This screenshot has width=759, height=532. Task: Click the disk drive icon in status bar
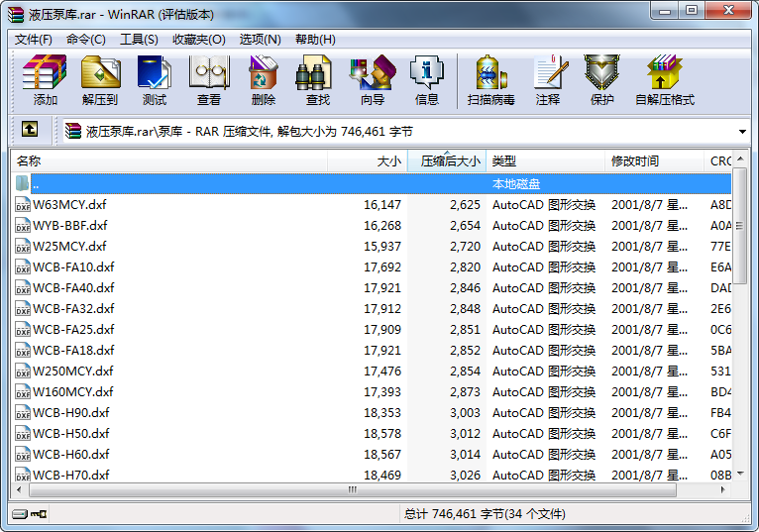20,513
